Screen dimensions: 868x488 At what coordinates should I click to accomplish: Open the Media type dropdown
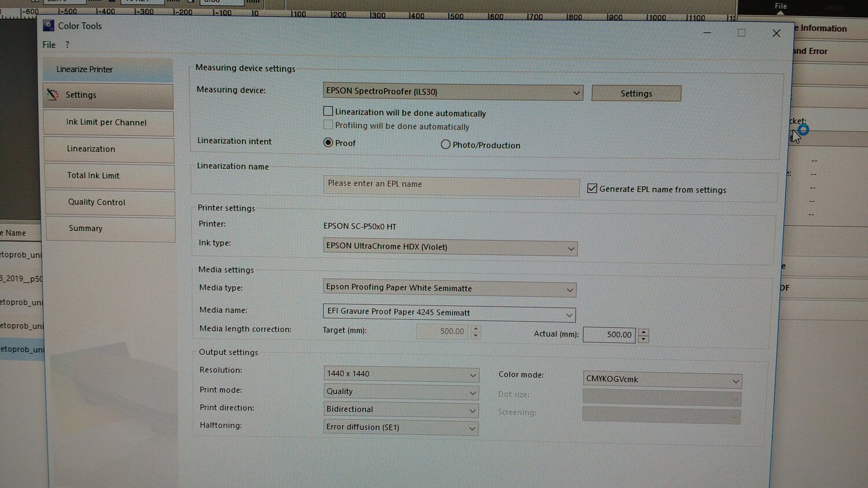pos(450,288)
